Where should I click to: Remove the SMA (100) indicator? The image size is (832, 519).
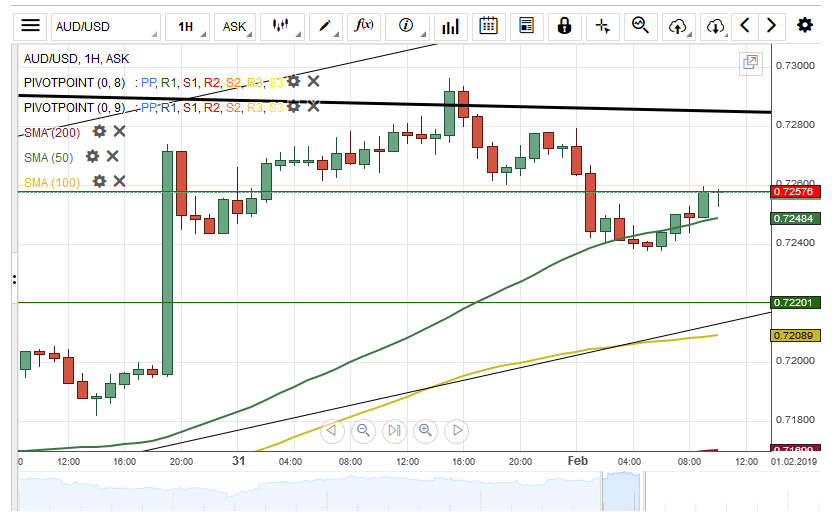click(x=119, y=181)
